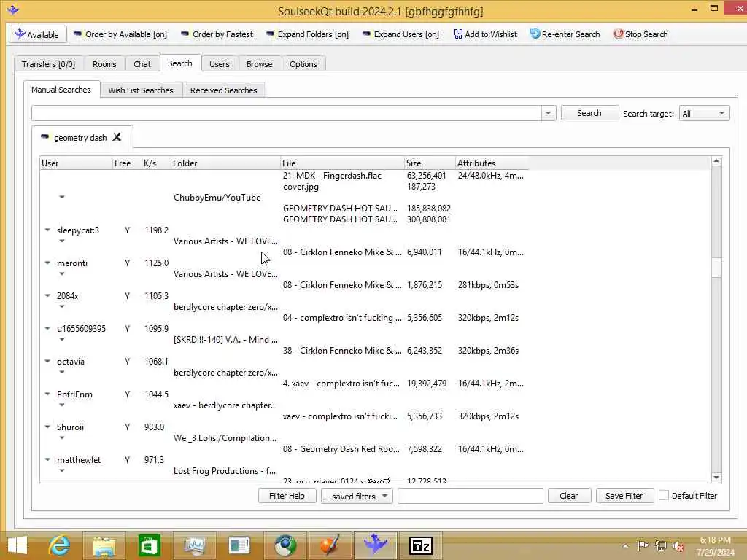Toggle Expand Folders [on]

pyautogui.click(x=307, y=34)
